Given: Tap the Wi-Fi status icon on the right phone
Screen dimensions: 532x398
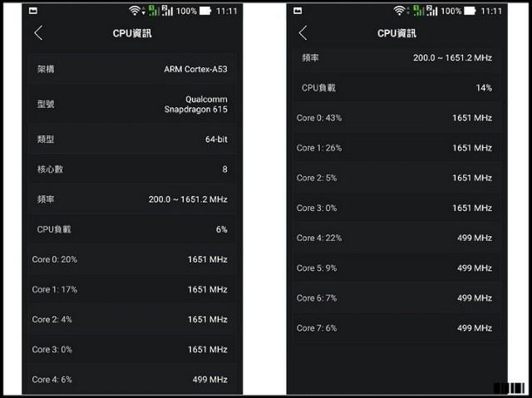Looking at the screenshot, I should coord(400,11).
